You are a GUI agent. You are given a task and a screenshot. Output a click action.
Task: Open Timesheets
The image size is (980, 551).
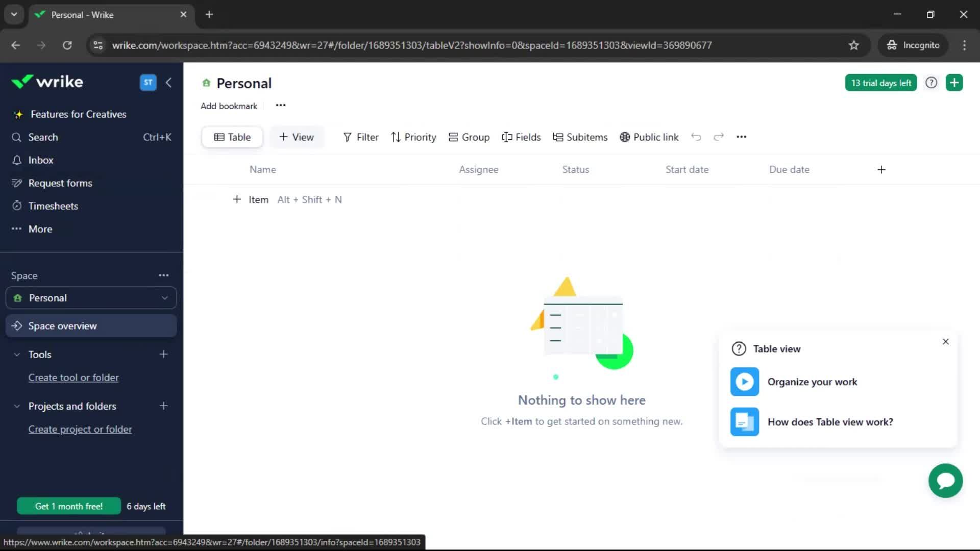[53, 206]
